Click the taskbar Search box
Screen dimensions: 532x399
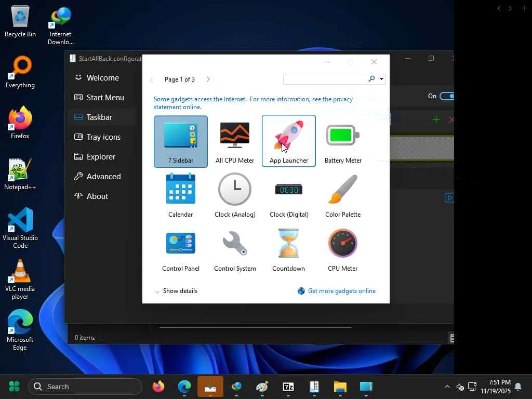coord(85,387)
